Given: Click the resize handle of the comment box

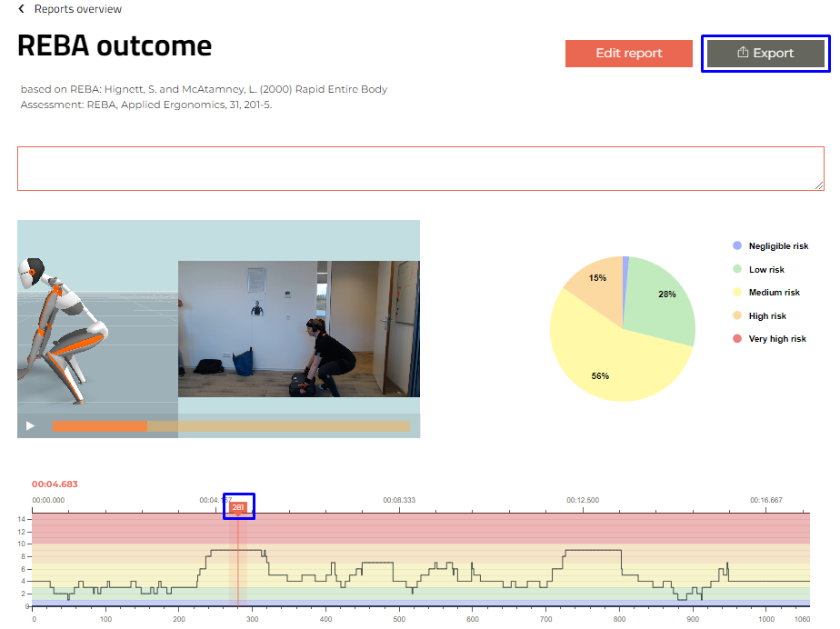Looking at the screenshot, I should [819, 185].
